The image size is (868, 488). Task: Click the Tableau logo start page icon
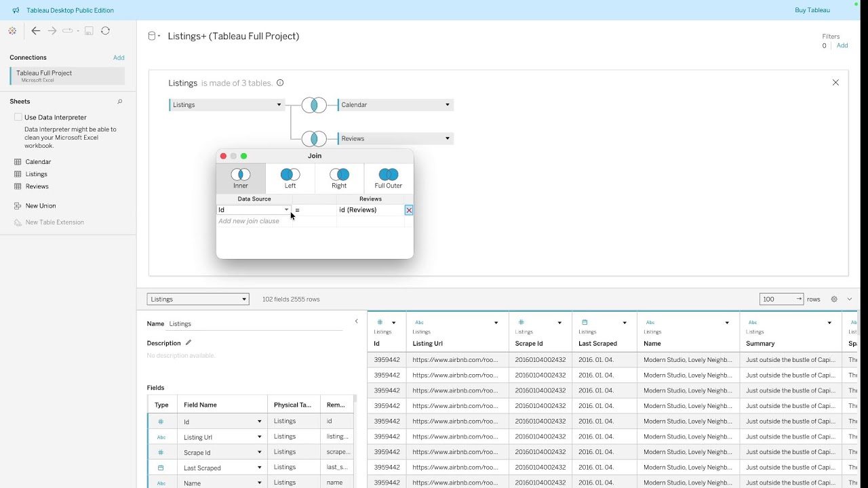(x=12, y=30)
